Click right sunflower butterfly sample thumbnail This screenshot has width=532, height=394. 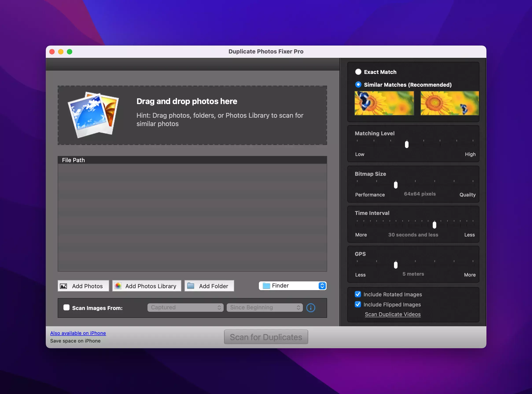[449, 103]
